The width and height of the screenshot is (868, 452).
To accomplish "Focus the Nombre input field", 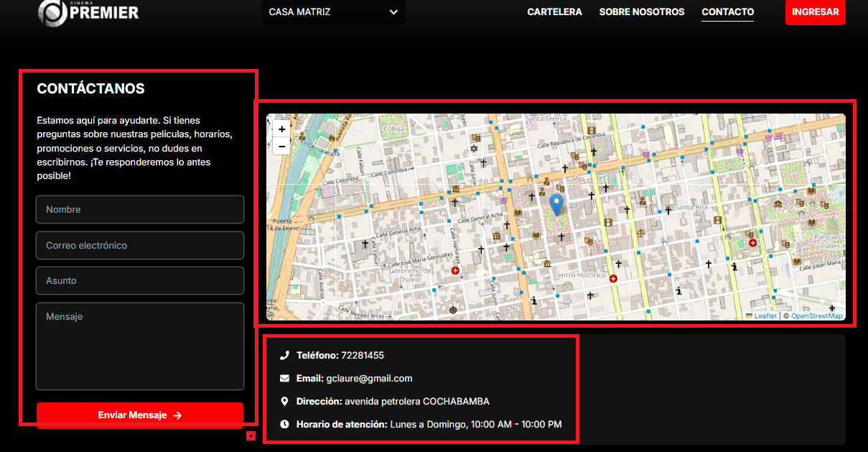I will [x=140, y=210].
